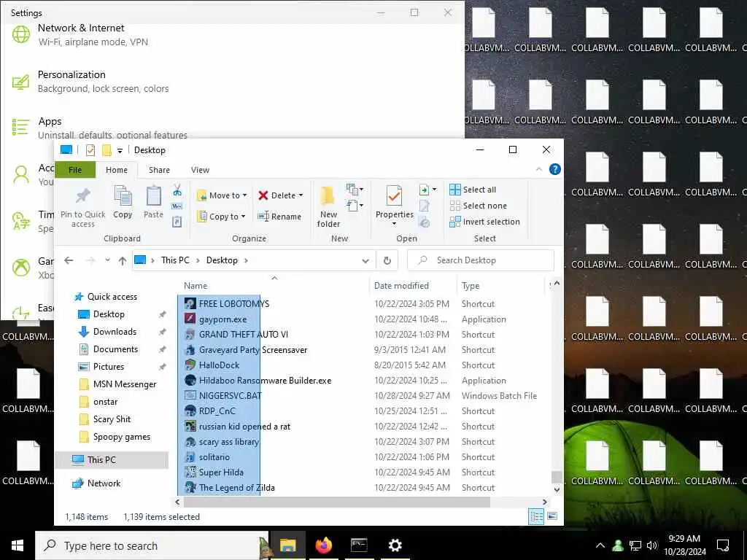747x560 pixels.
Task: Open Documents in the navigation pane
Action: point(115,349)
